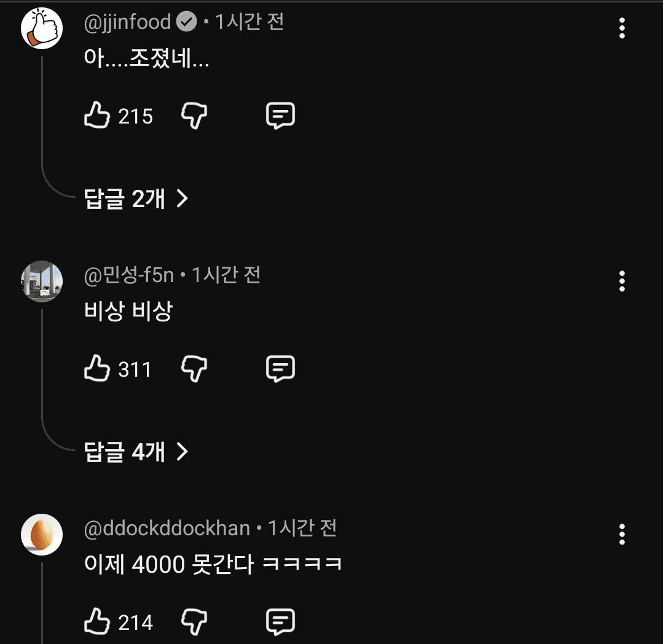Expand the 답글 4개 replies
The height and width of the screenshot is (644, 663).
135,452
